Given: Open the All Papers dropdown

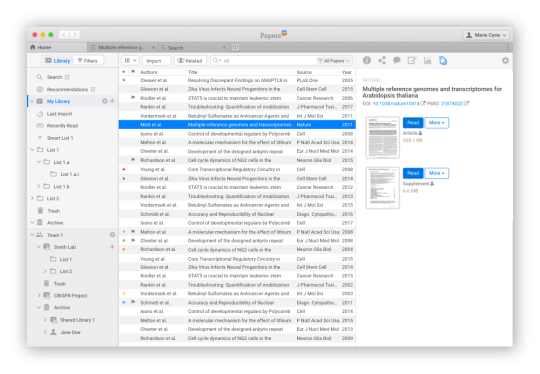Looking at the screenshot, I should (x=333, y=61).
